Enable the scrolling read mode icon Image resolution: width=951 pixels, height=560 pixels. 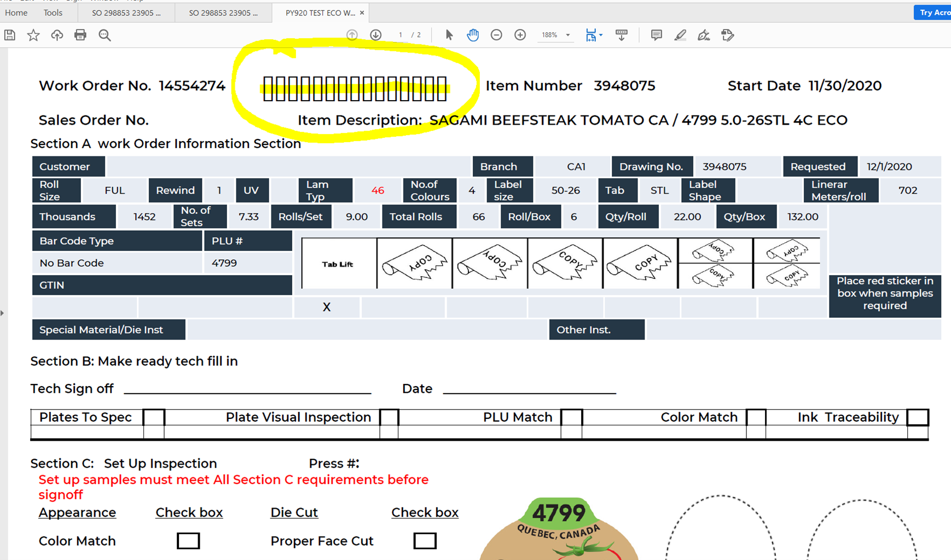point(622,35)
